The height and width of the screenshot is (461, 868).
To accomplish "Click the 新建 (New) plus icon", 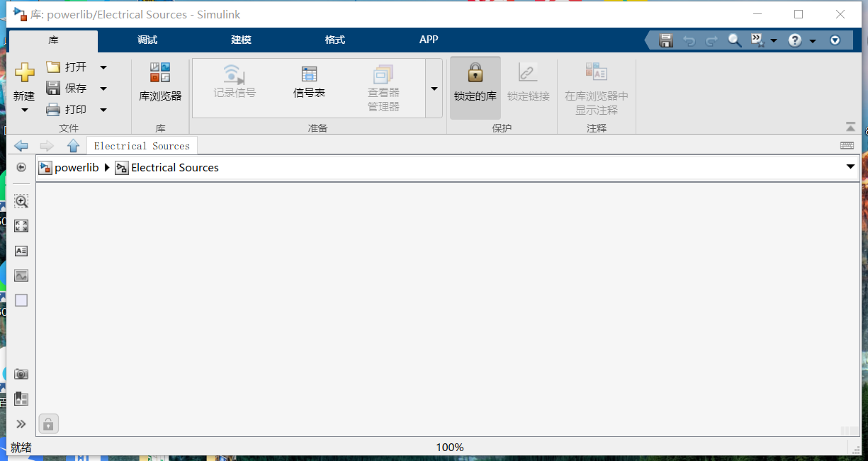I will tap(25, 72).
